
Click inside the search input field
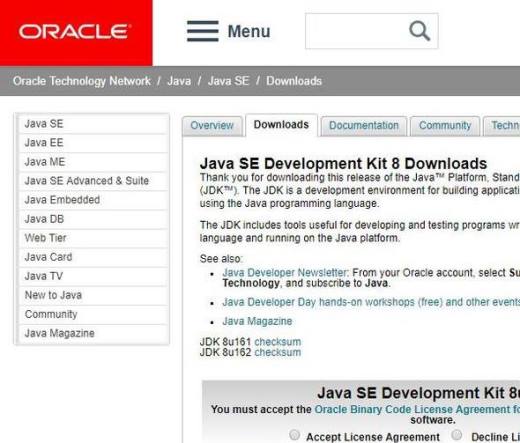point(357,31)
